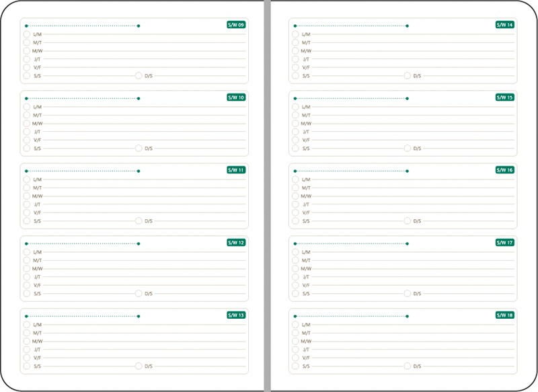
Task: Click the dotted date range line in week 09
Action: 82,26
